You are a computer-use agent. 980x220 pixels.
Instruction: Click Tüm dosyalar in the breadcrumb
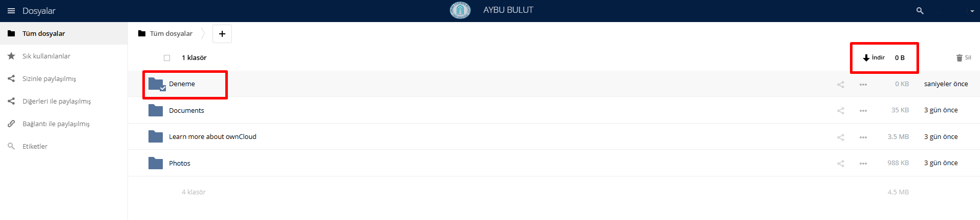pyautogui.click(x=171, y=34)
